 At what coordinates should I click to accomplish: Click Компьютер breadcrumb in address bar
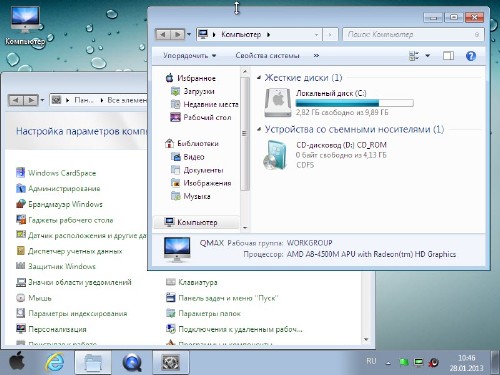[241, 34]
